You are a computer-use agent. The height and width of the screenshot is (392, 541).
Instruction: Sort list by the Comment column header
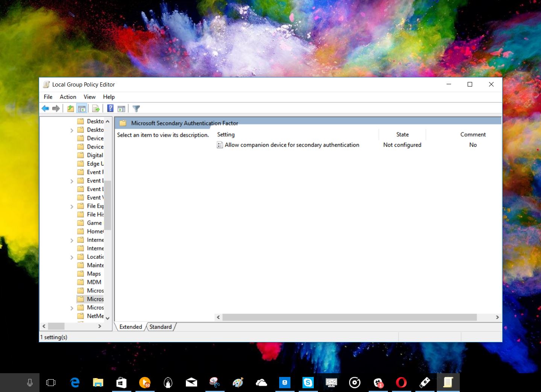click(473, 134)
